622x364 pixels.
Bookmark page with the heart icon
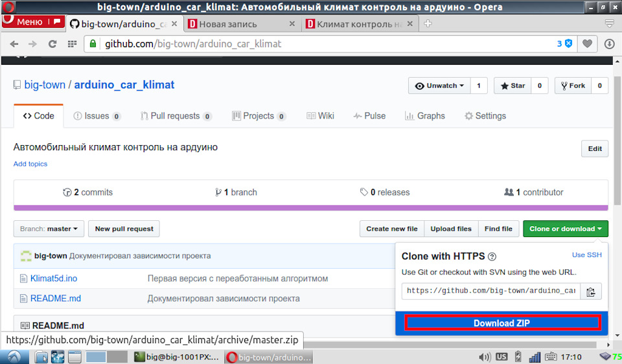tap(587, 43)
